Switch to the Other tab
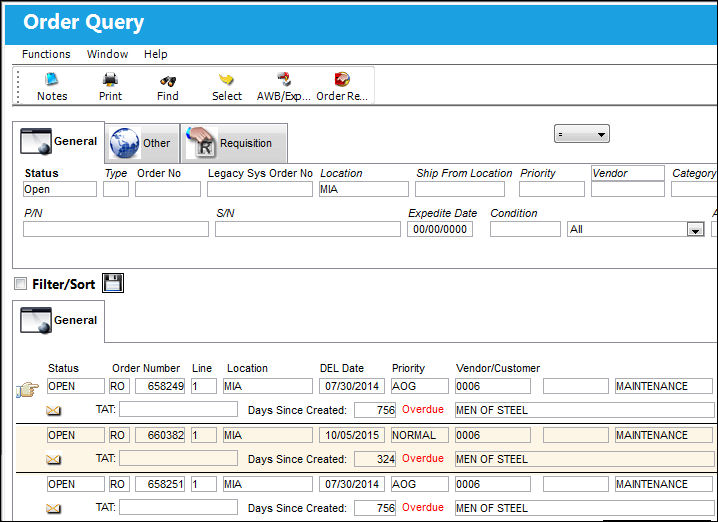Image resolution: width=718 pixels, height=522 pixels. pos(142,143)
